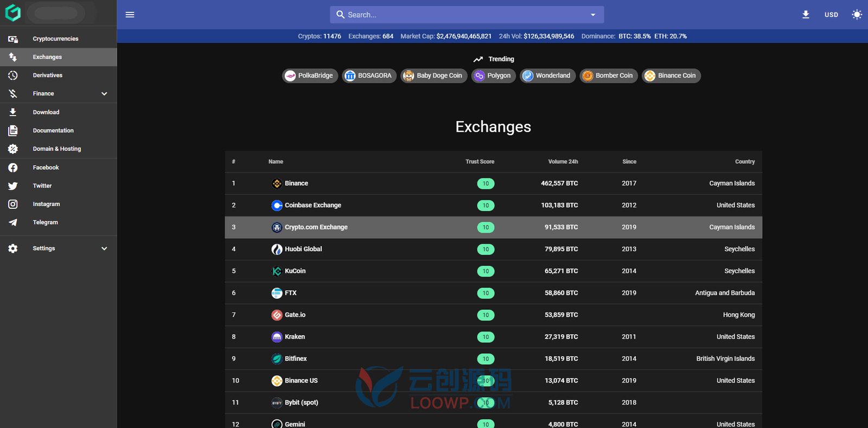Click the Bybit (spot) logo icon
This screenshot has width=868, height=428.
click(x=277, y=403)
